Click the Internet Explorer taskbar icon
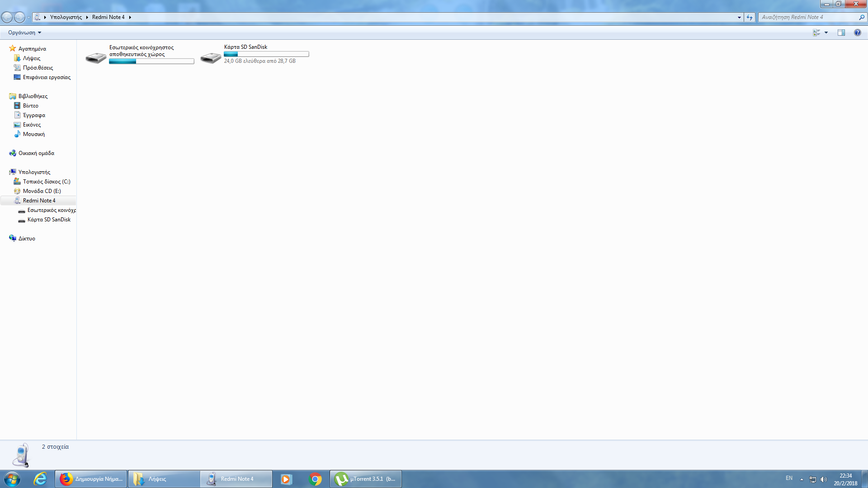This screenshot has height=488, width=868. coord(40,479)
